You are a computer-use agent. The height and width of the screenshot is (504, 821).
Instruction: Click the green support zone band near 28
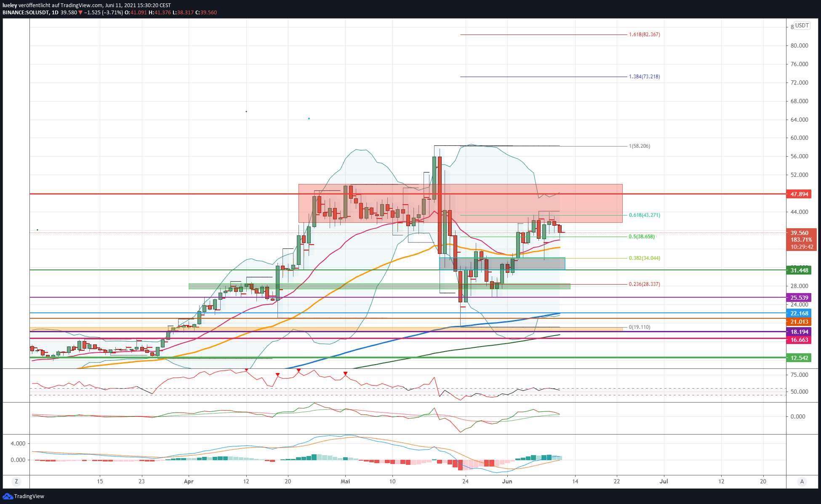pyautogui.click(x=379, y=286)
